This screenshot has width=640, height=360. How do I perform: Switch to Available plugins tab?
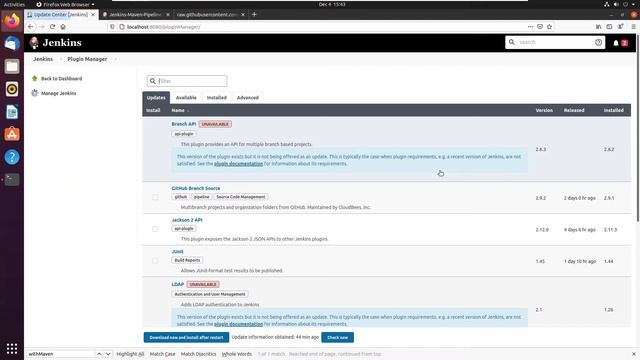pos(186,98)
